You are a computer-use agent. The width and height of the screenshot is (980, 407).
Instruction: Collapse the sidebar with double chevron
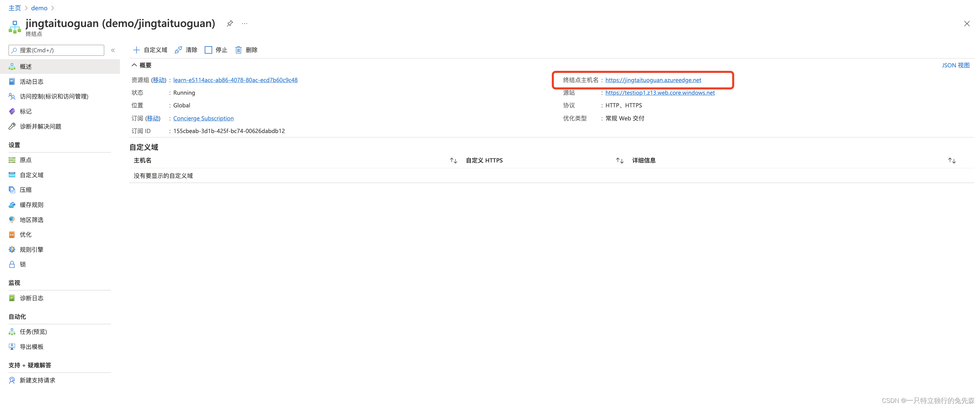(113, 50)
